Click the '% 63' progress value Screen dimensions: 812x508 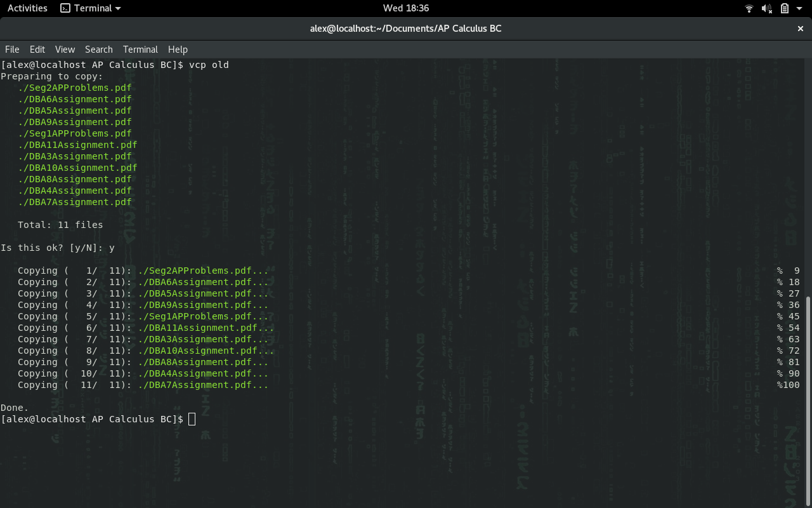(x=789, y=339)
